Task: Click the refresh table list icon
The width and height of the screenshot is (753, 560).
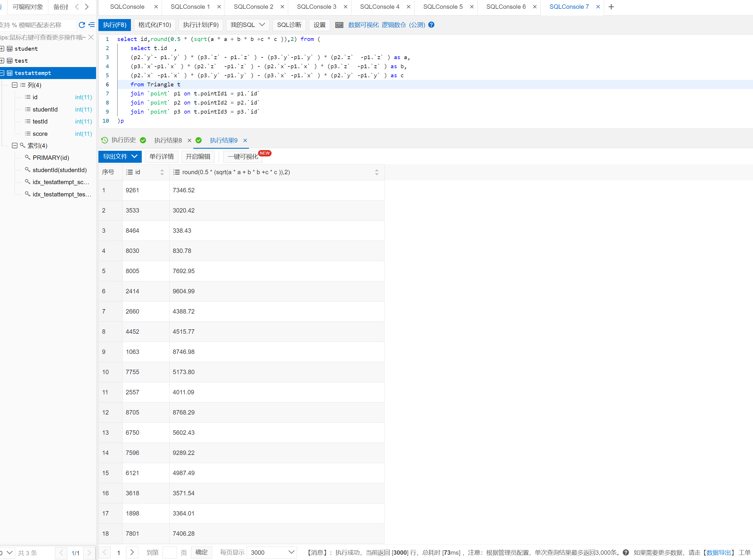Action: coord(82,25)
